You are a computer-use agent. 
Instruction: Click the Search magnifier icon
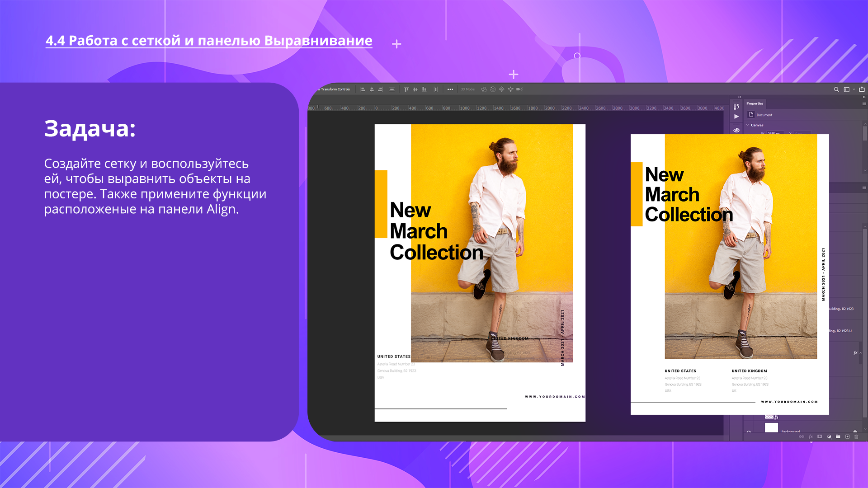836,89
